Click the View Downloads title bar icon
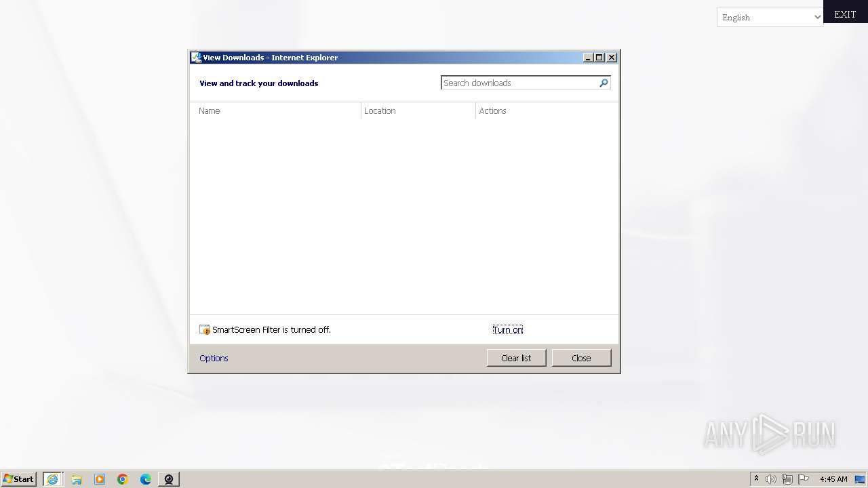 point(196,58)
